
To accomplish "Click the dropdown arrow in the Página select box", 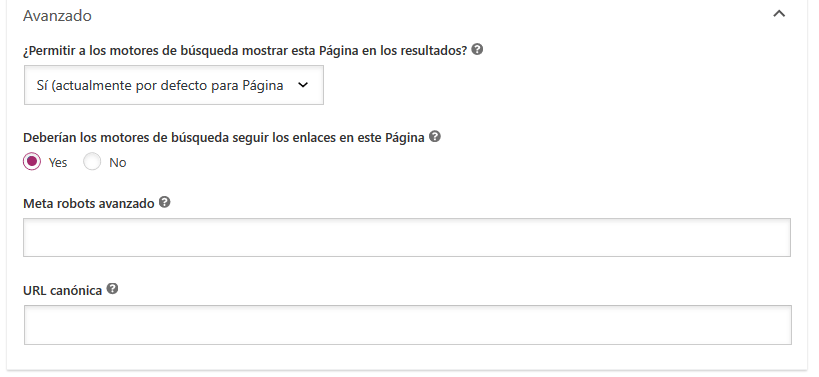I will [303, 85].
